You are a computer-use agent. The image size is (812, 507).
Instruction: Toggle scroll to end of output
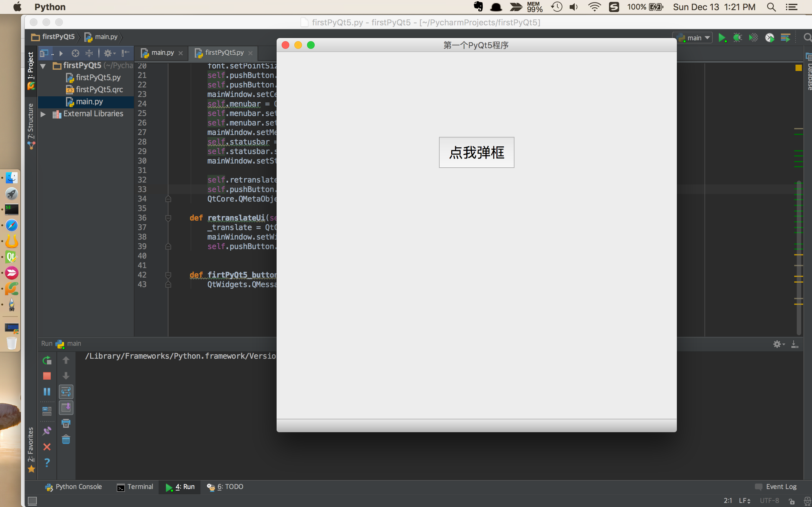point(66,408)
